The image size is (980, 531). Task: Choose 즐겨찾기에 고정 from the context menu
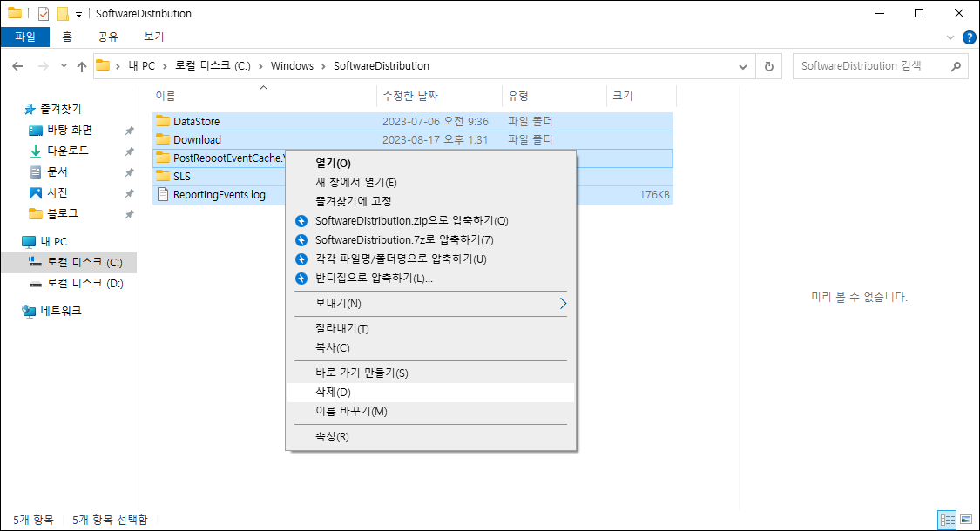click(x=430, y=201)
